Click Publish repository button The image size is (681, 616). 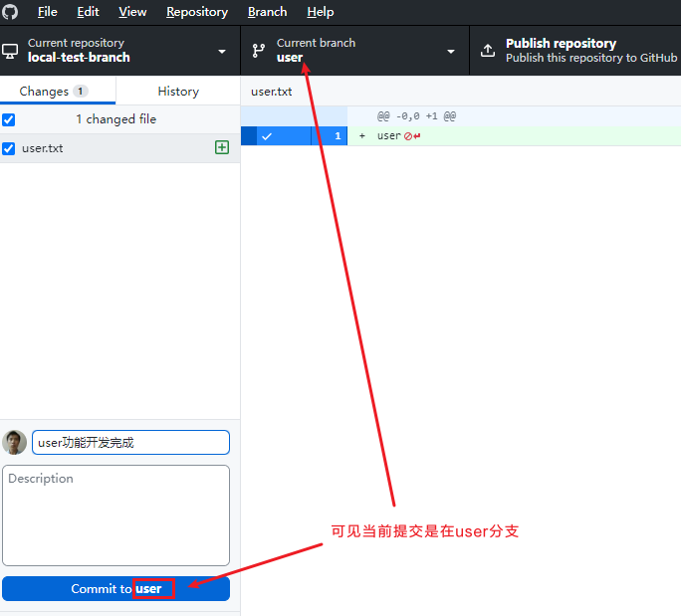pyautogui.click(x=575, y=51)
